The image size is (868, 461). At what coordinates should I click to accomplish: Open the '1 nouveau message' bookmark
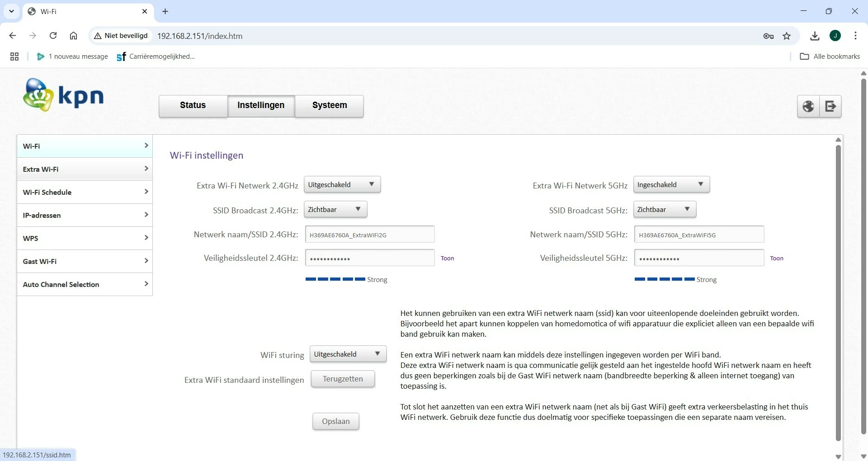(x=72, y=56)
